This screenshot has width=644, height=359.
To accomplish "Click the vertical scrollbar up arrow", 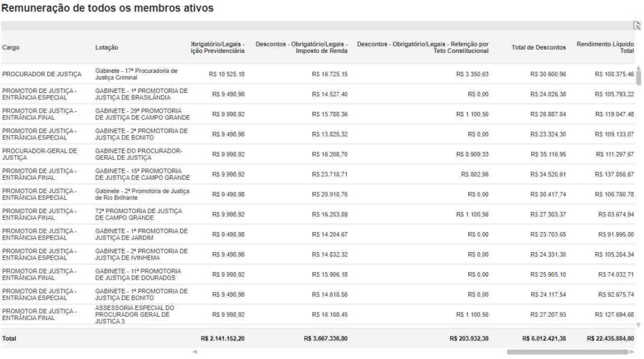I will [x=639, y=67].
